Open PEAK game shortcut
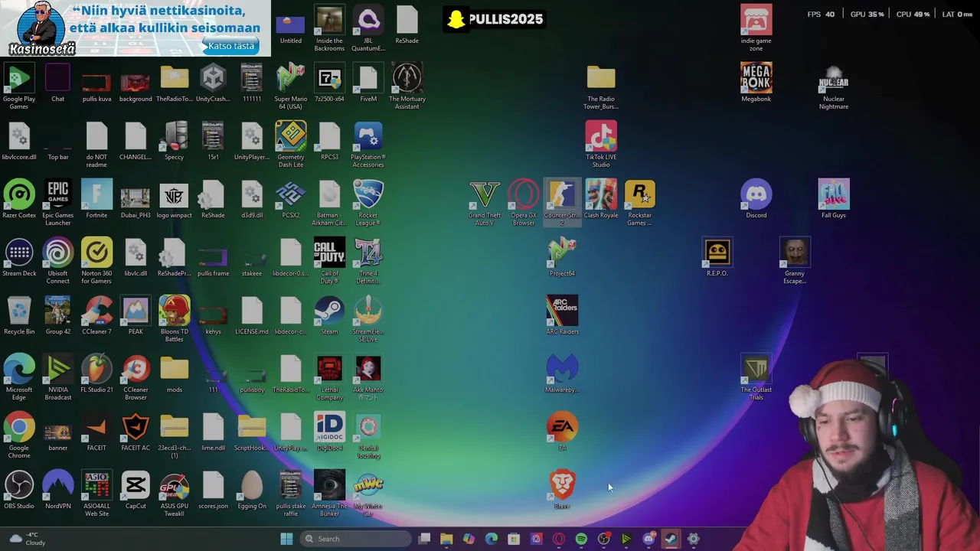This screenshot has height=551, width=980. [136, 317]
